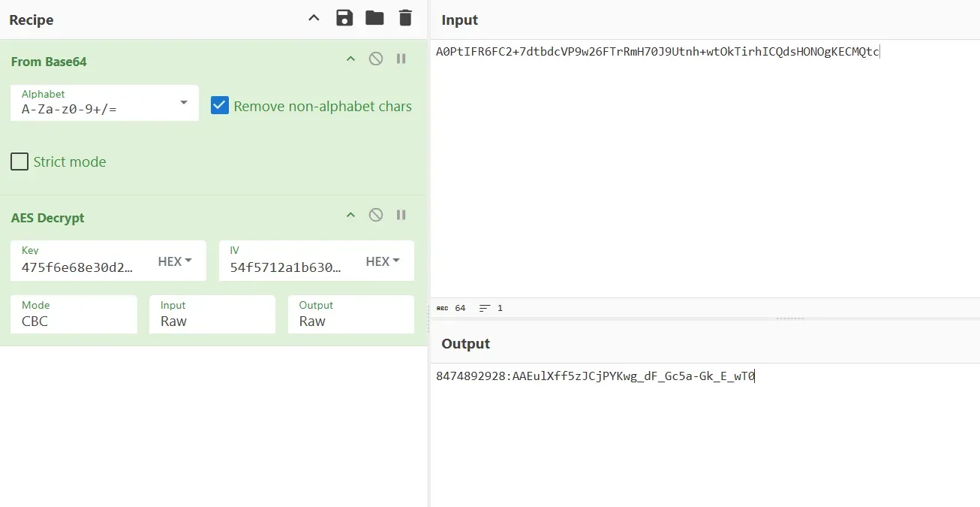980x507 pixels.
Task: Enable Strict mode checkbox
Action: [20, 161]
